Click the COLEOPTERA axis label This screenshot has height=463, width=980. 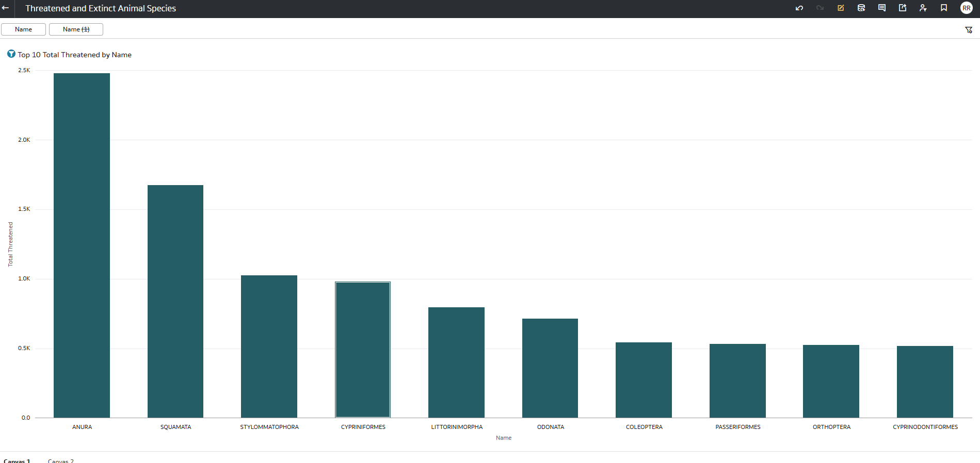[644, 427]
